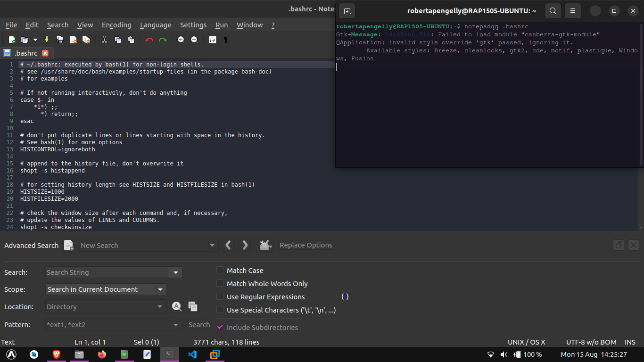Zoom in on the document text
Image resolution: width=644 pixels, height=362 pixels.
[x=181, y=40]
